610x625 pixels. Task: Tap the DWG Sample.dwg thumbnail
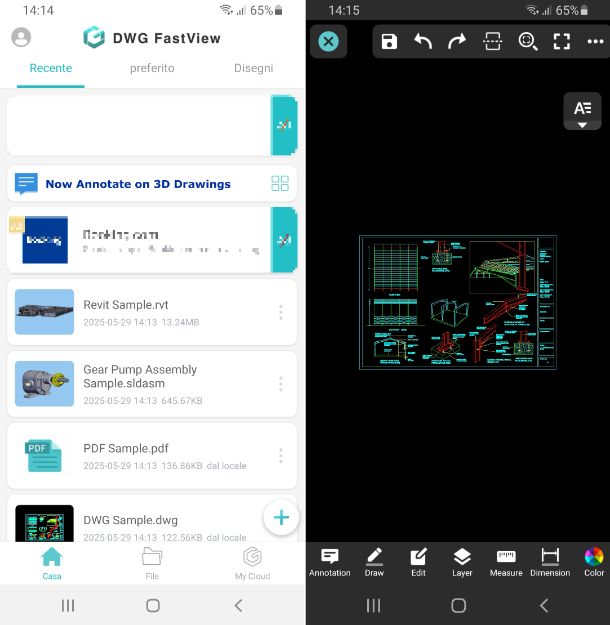(x=44, y=523)
